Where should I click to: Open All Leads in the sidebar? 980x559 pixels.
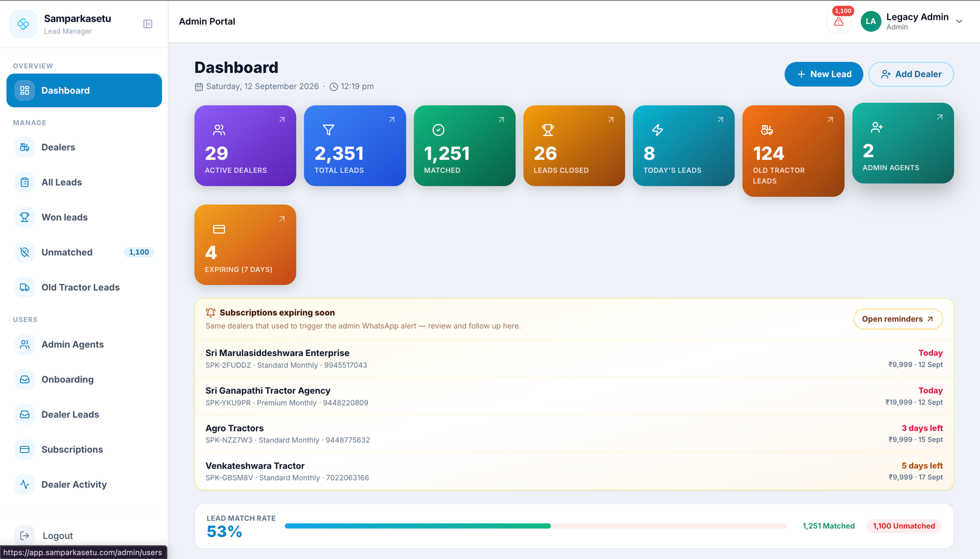pos(84,182)
